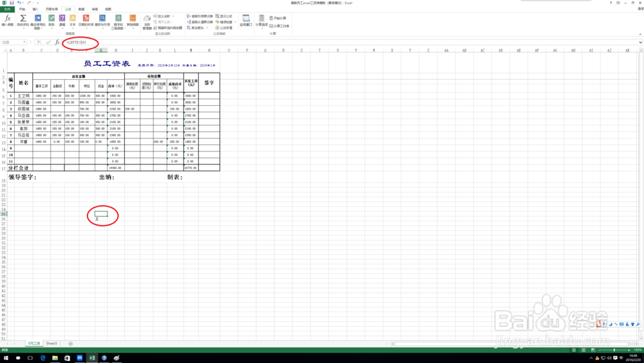Open the More Functions library
This screenshot has width=644, height=363.
coord(133,21)
